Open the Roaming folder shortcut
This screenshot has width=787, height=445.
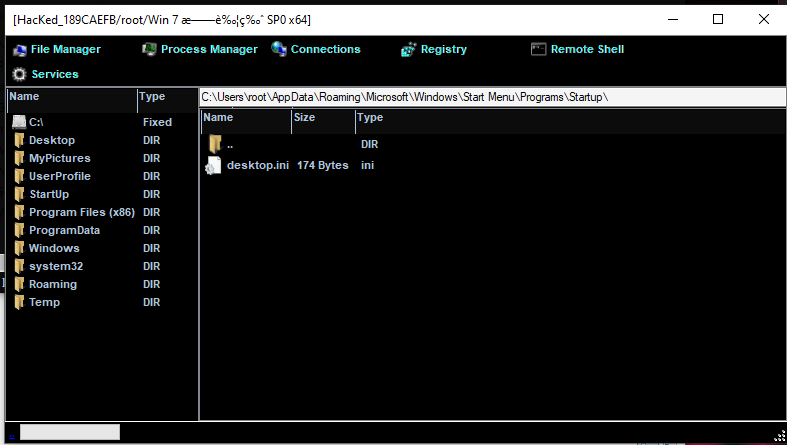pos(52,284)
